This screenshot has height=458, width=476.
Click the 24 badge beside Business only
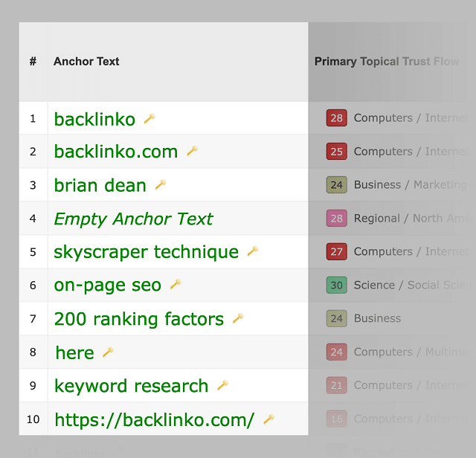337,318
